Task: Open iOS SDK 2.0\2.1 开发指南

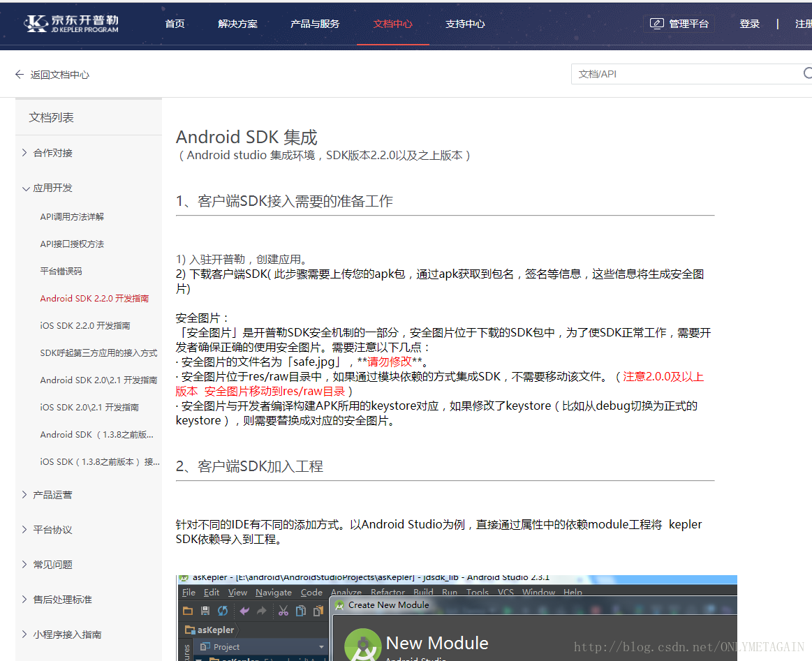Action: (89, 408)
